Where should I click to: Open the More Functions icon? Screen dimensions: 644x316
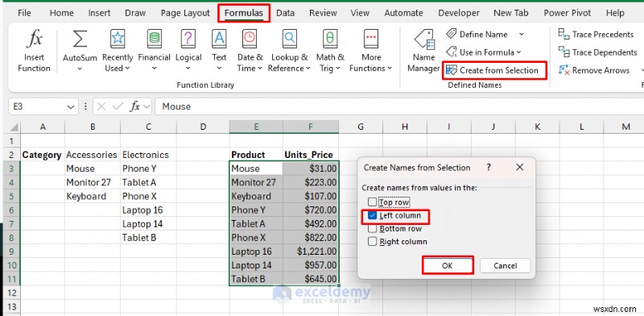point(371,39)
